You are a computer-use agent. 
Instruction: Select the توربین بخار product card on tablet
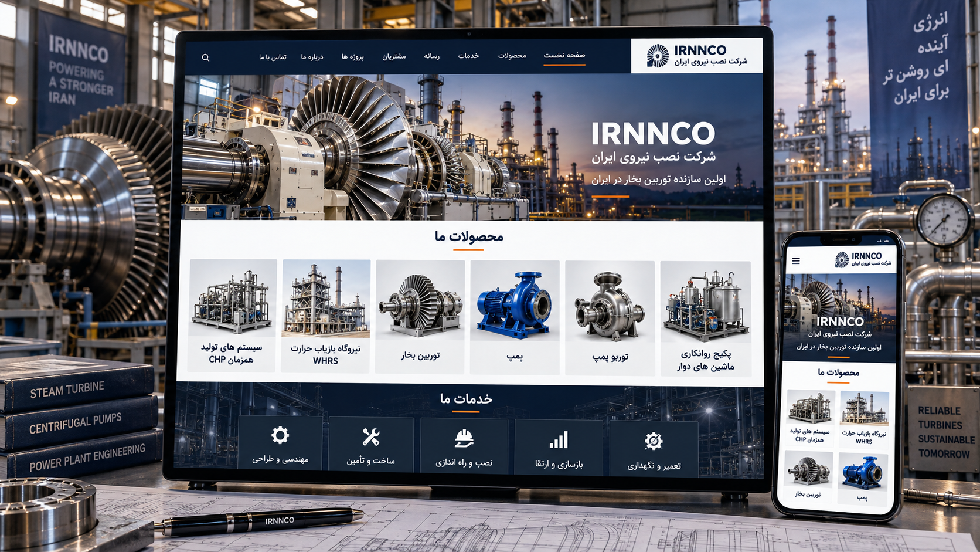(420, 317)
